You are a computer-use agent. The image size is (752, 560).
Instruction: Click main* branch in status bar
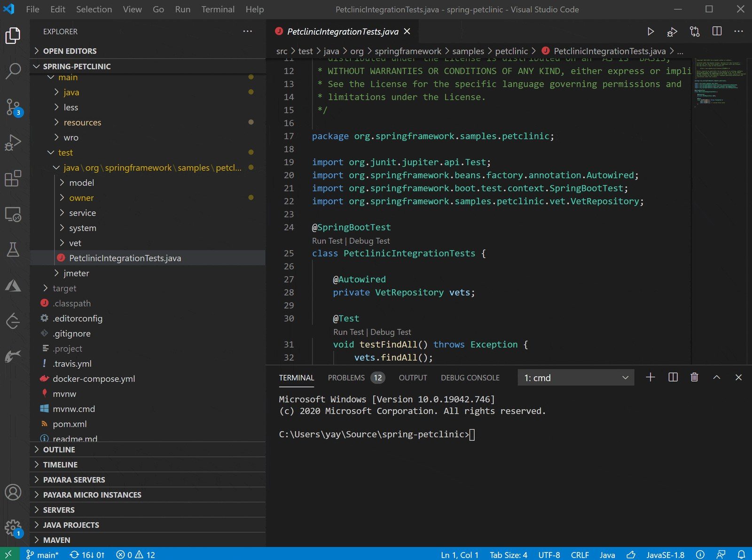tap(42, 554)
